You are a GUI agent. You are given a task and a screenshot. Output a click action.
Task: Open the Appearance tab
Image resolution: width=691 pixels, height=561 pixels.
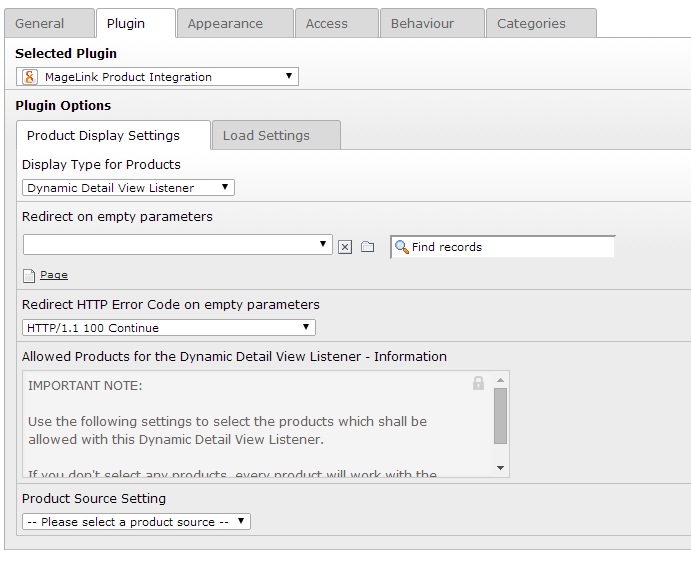pos(225,23)
